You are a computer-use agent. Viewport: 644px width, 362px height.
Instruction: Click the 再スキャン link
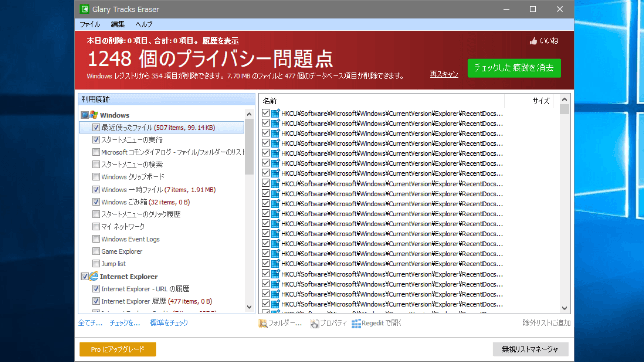point(444,74)
